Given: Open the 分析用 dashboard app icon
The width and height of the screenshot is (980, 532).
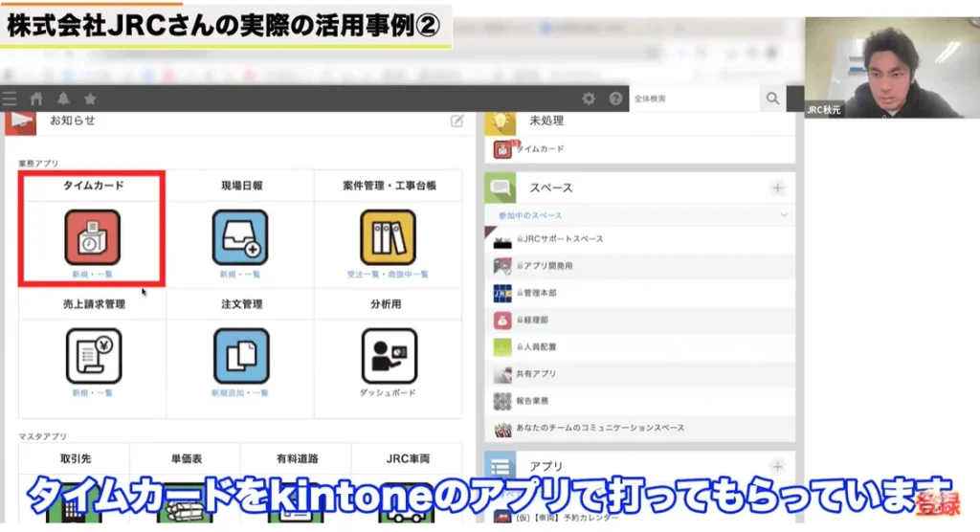Looking at the screenshot, I should tap(389, 356).
